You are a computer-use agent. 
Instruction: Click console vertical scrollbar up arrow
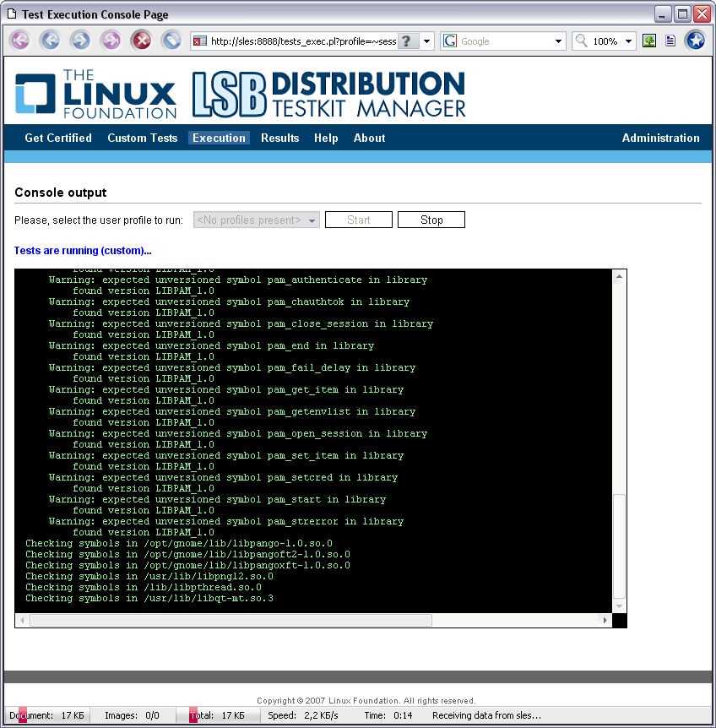tap(619, 276)
